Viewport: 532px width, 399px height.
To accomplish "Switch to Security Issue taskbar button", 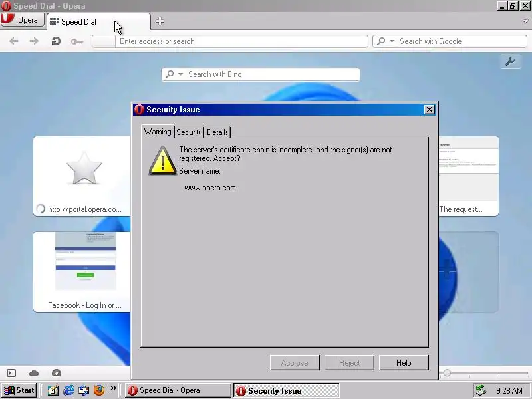I will pyautogui.click(x=286, y=390).
